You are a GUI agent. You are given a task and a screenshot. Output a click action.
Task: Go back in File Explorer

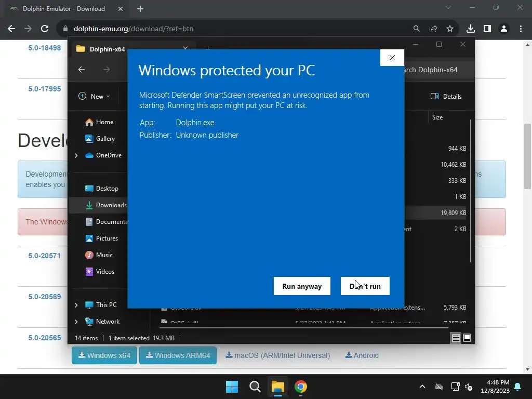[82, 70]
